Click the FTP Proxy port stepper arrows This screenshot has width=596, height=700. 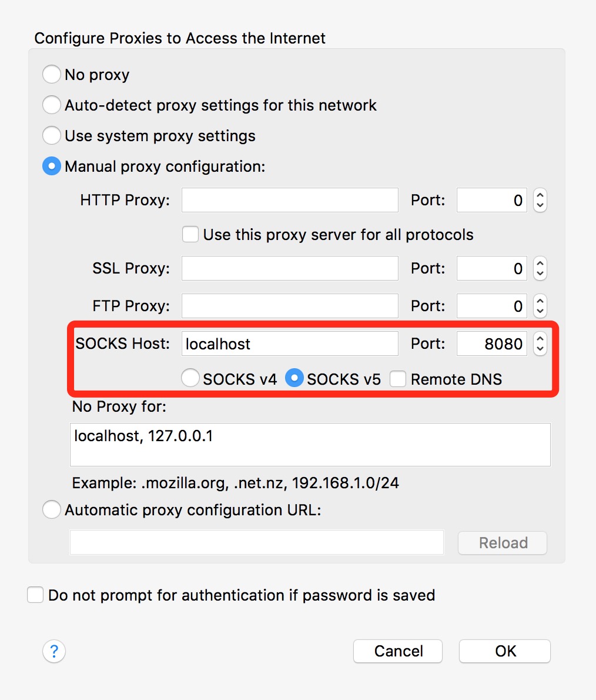pos(540,306)
